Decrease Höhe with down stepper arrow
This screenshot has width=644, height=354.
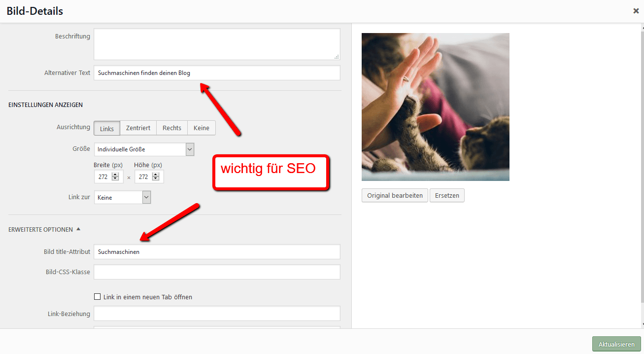click(x=156, y=179)
